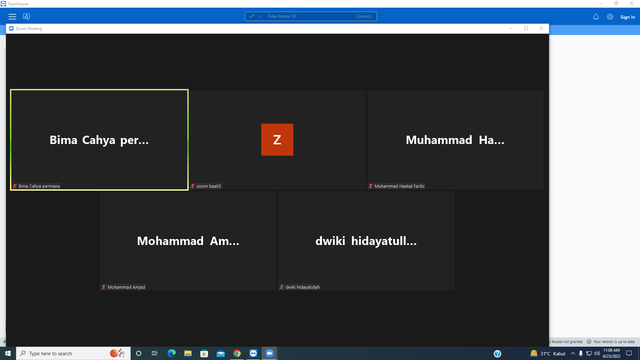
Task: Click the Bima Cahya permana name label
Action: point(39,186)
